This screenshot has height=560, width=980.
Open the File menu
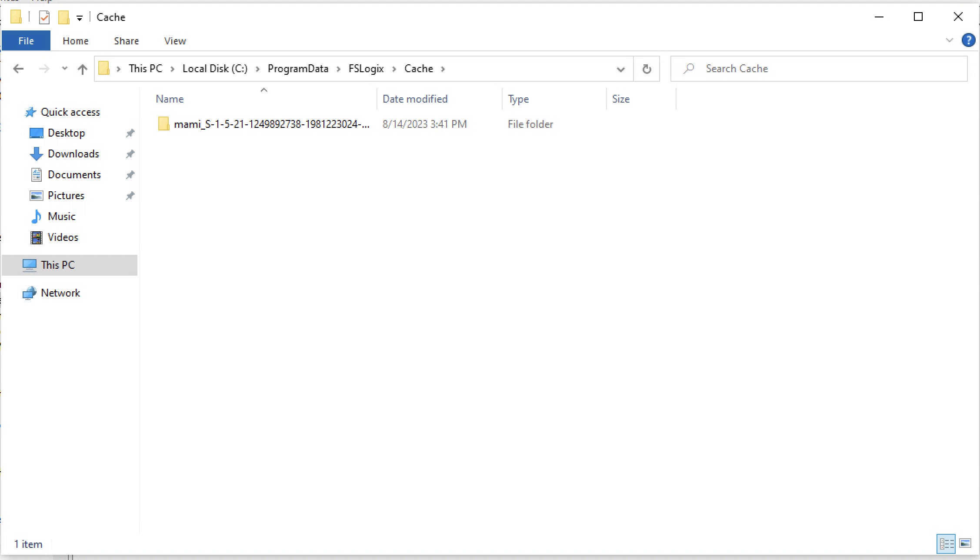coord(26,40)
